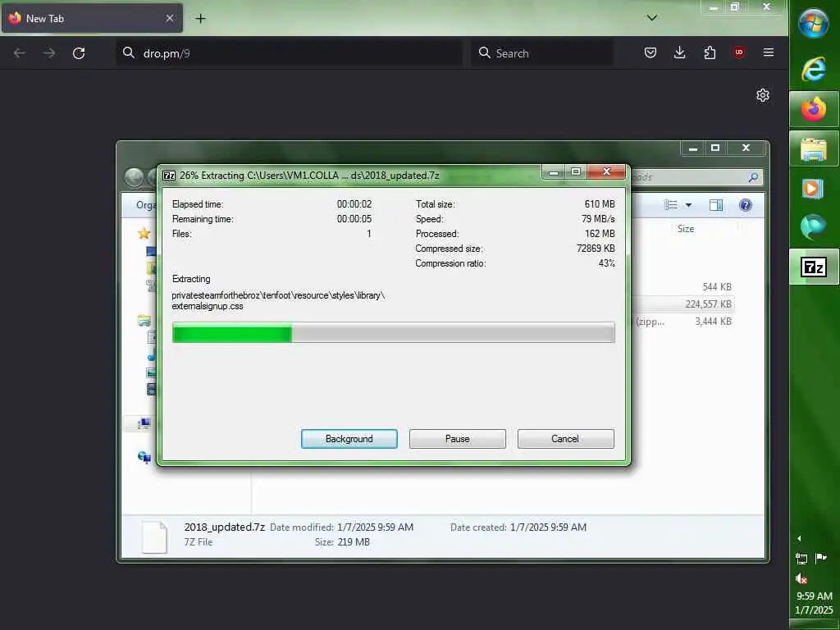This screenshot has height=630, width=840.
Task: Toggle the Explorer preview pane icon
Action: click(x=715, y=205)
